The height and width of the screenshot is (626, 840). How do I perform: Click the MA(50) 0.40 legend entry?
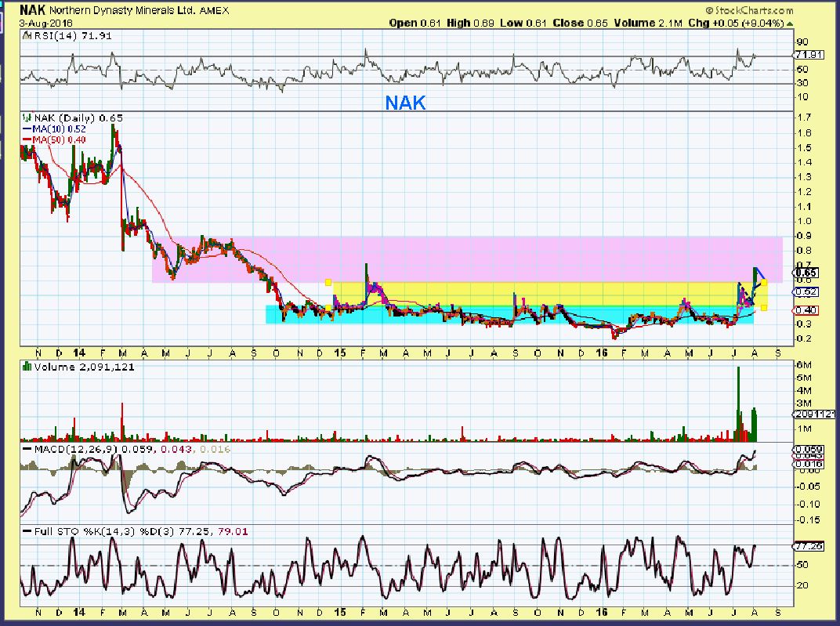coord(54,139)
